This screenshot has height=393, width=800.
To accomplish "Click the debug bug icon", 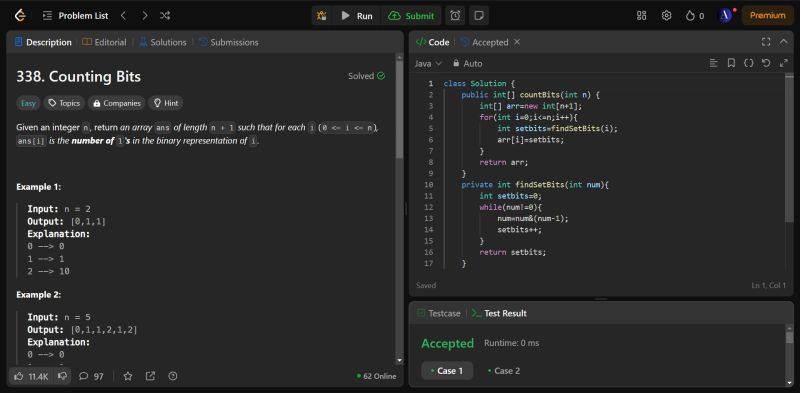I will tap(322, 16).
